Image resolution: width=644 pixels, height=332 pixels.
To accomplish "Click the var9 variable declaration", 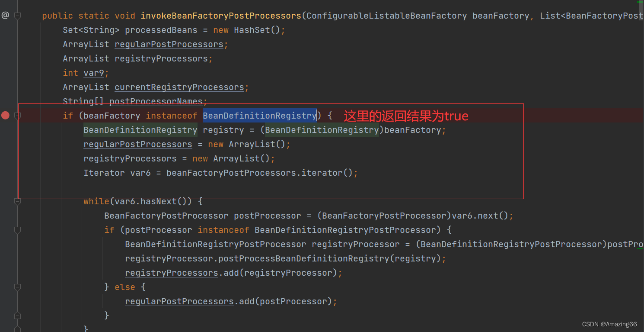I will coord(94,73).
